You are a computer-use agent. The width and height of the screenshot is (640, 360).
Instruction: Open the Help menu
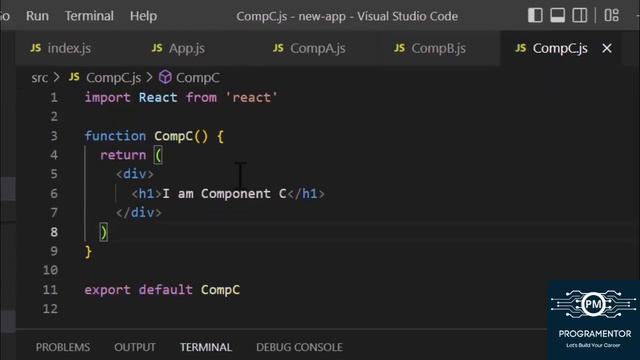pyautogui.click(x=143, y=16)
